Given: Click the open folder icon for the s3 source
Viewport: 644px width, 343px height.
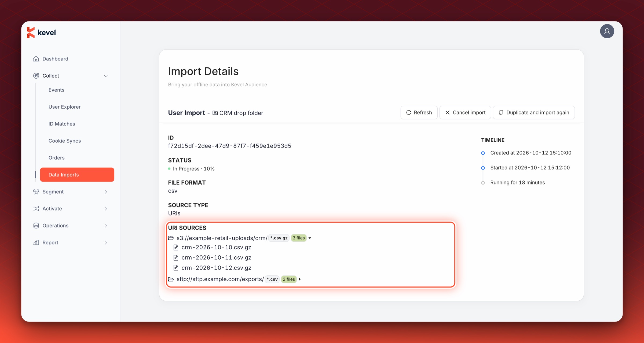Looking at the screenshot, I should (171, 238).
